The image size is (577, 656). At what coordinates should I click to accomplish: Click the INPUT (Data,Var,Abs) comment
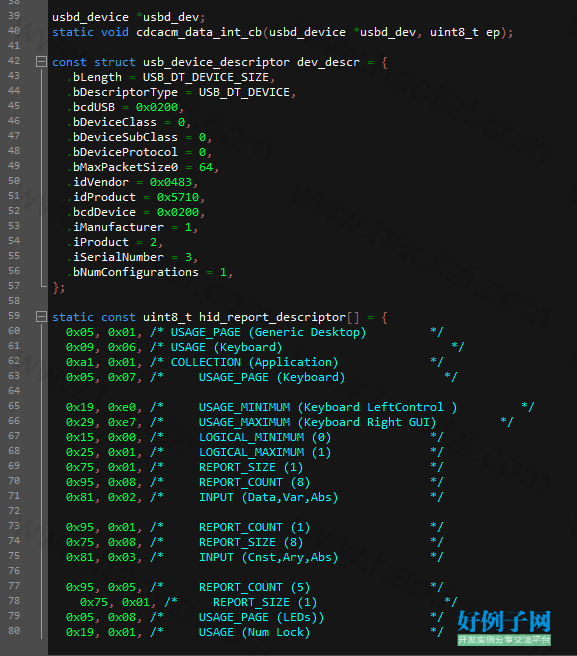pyautogui.click(x=268, y=497)
